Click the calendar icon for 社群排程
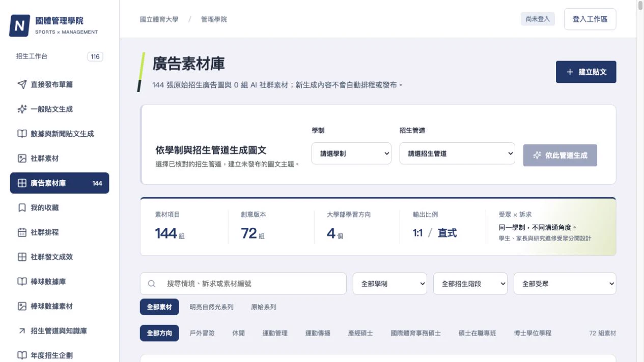 point(22,232)
